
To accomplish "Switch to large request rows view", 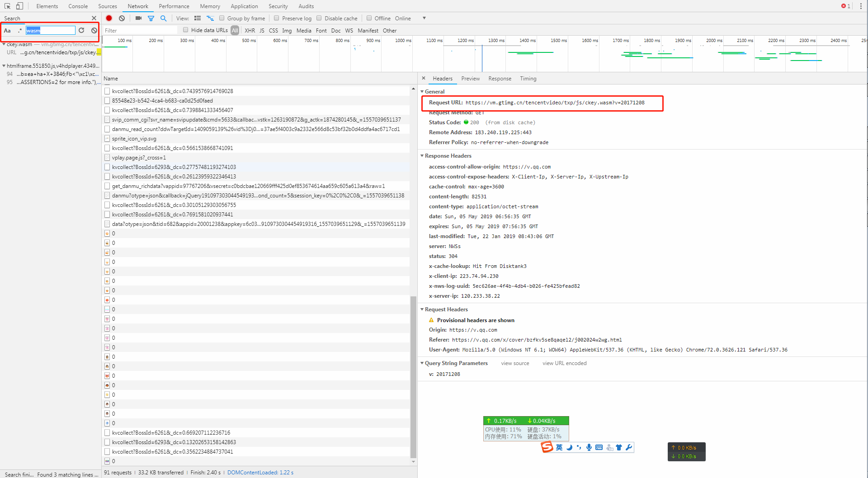I will tap(198, 18).
